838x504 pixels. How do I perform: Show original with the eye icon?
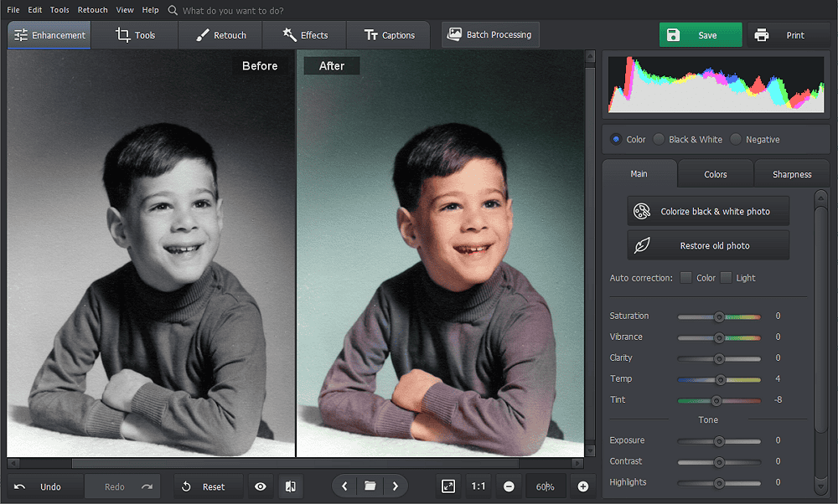[261, 486]
